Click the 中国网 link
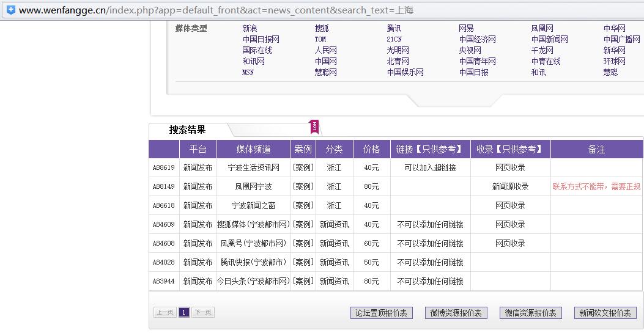This screenshot has width=644, height=333. [326, 62]
